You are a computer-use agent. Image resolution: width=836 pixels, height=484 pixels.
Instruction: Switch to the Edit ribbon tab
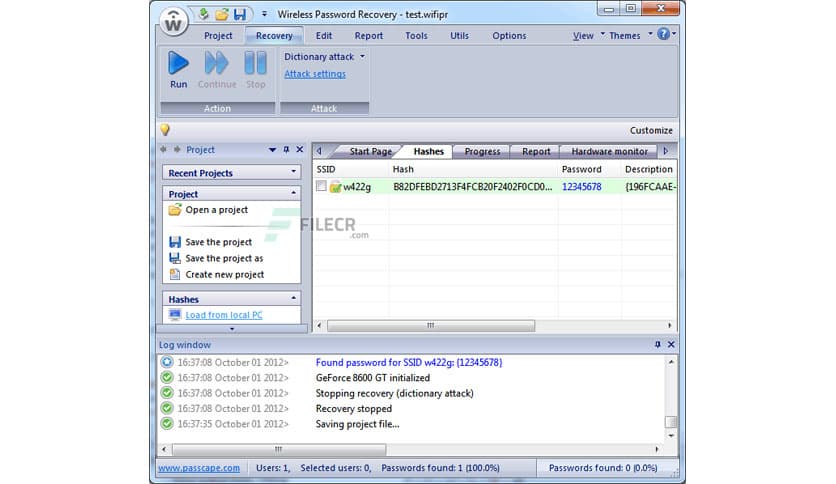(x=324, y=35)
